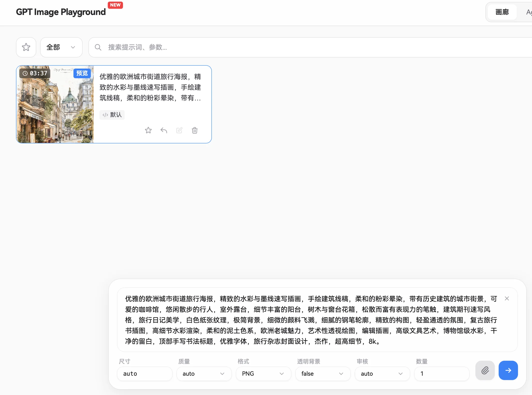Image resolution: width=532 pixels, height=395 pixels.
Task: Click the 默认 tag on card
Action: pyautogui.click(x=112, y=115)
